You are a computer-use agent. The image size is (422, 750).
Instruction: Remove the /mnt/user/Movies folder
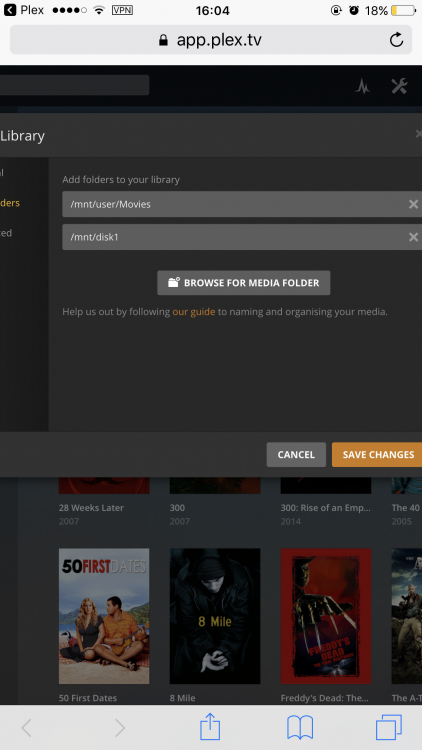coord(413,204)
